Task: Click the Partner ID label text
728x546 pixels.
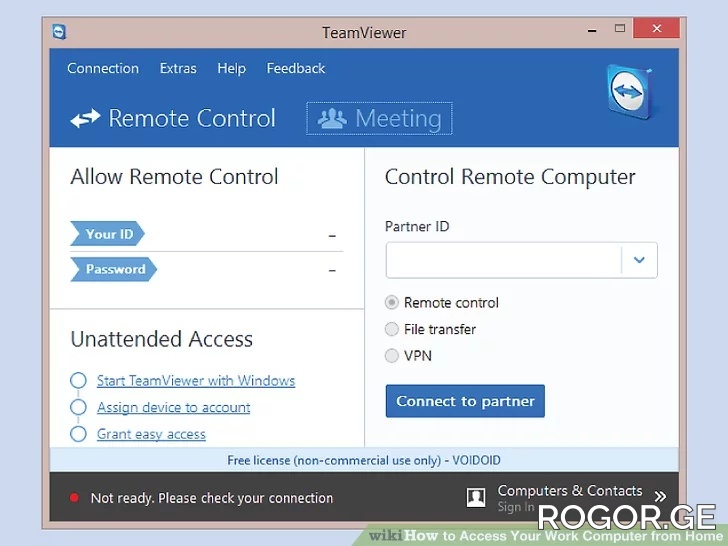Action: click(417, 226)
